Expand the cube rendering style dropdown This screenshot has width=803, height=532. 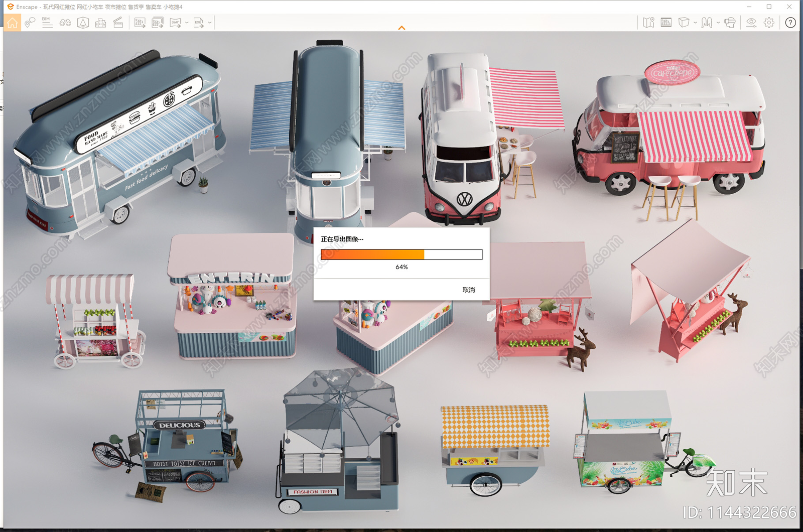point(695,23)
